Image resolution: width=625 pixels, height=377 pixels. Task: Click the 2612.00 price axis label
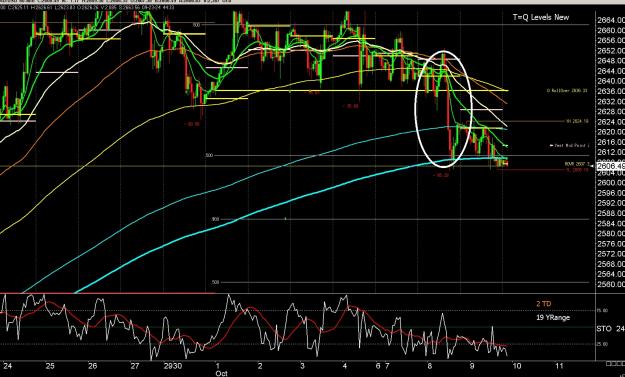pyautogui.click(x=611, y=152)
